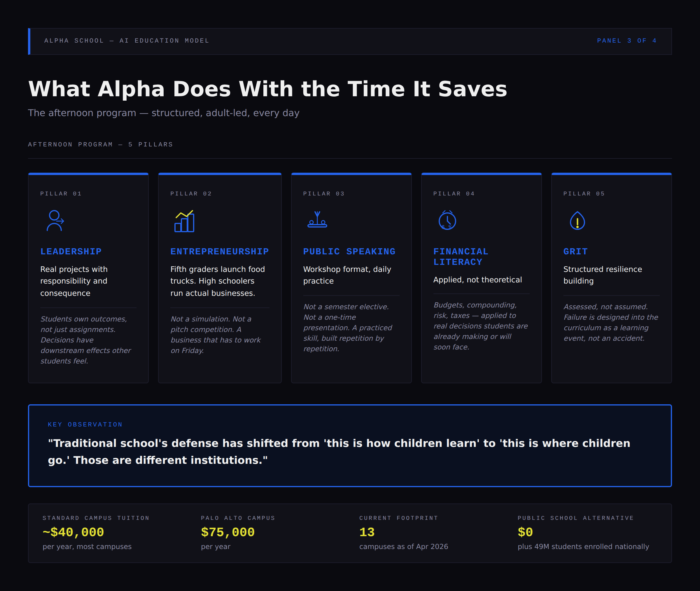Click the ~$40,000 standard tuition figure
Viewport: 700px width, 591px height.
(73, 532)
